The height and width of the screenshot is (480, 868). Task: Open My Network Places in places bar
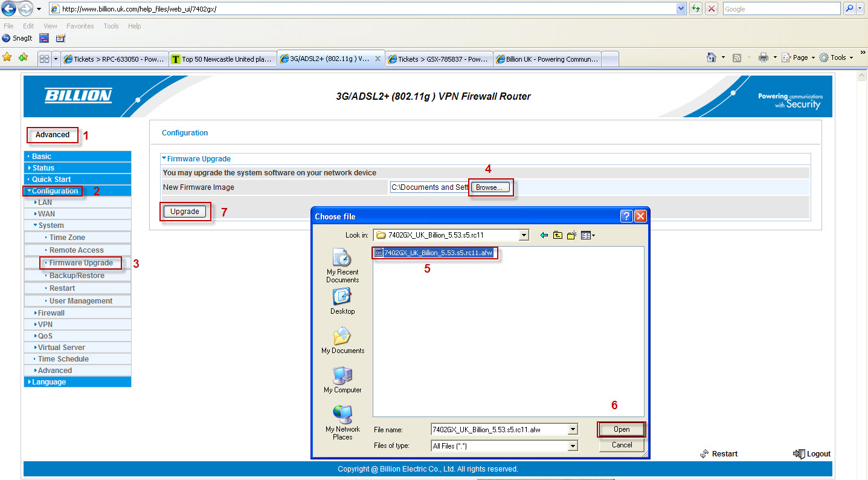click(x=342, y=423)
